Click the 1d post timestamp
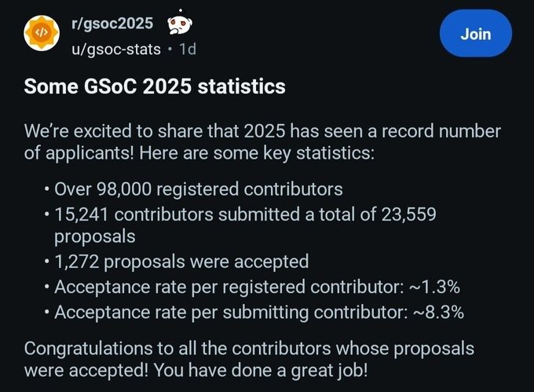The width and height of the screenshot is (534, 392). (x=188, y=49)
